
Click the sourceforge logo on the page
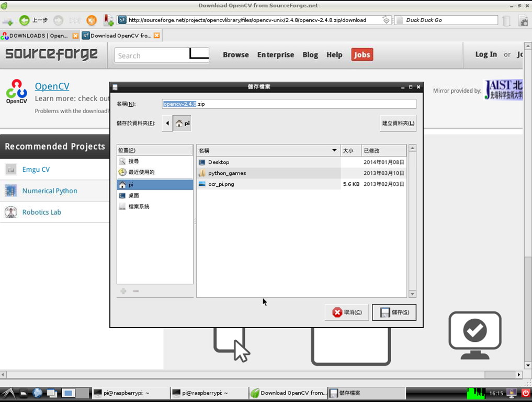[52, 54]
